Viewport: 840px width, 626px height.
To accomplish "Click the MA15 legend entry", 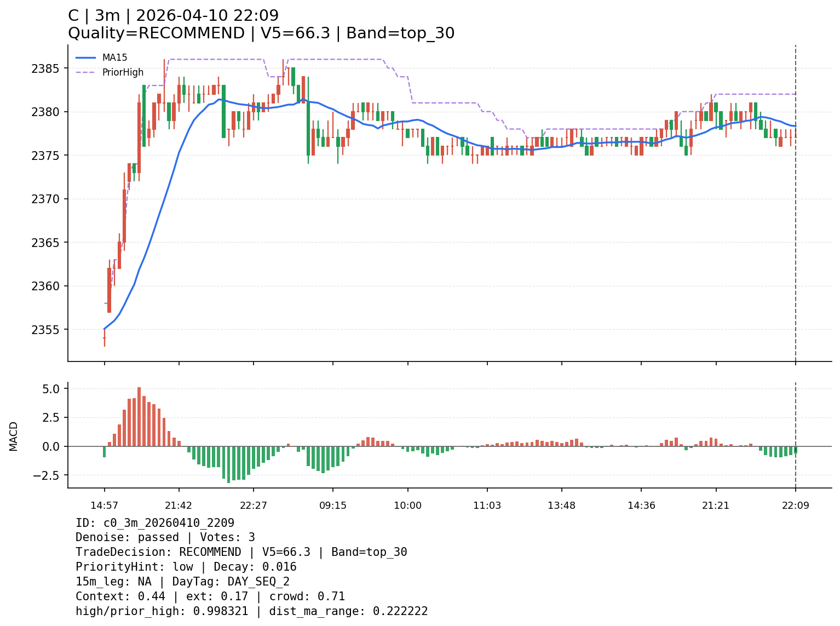I will click(x=114, y=58).
